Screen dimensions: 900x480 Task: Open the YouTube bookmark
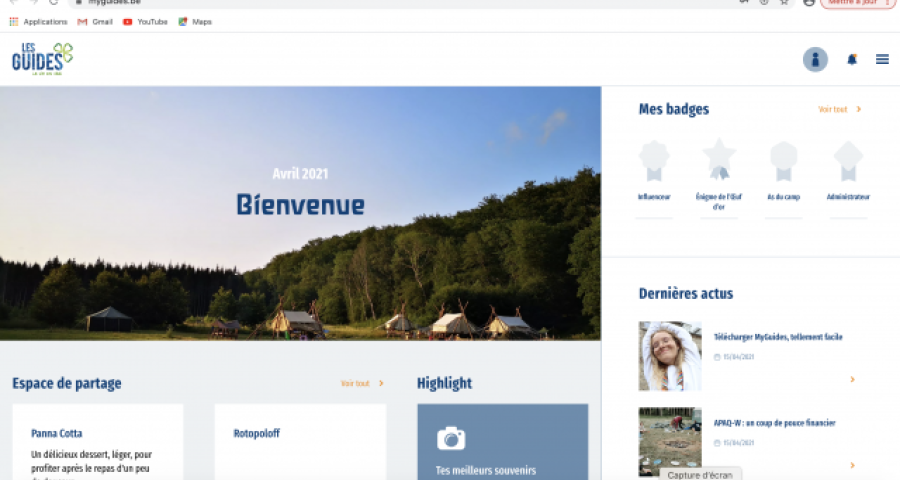(145, 22)
